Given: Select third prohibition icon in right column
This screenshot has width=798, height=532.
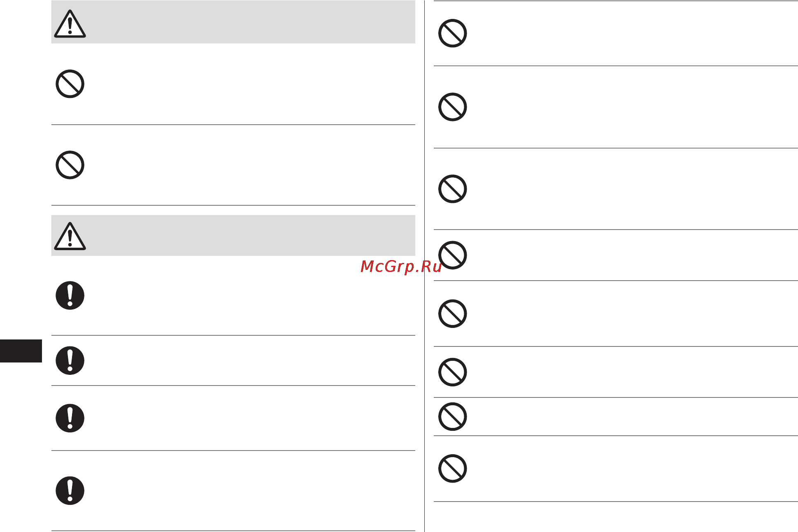Looking at the screenshot, I should pyautogui.click(x=453, y=189).
